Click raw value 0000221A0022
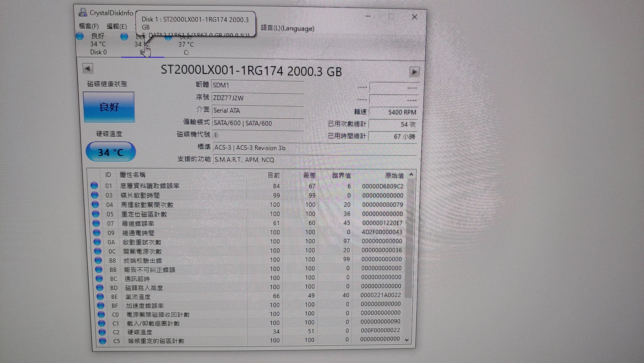The width and height of the screenshot is (644, 363). (380, 295)
